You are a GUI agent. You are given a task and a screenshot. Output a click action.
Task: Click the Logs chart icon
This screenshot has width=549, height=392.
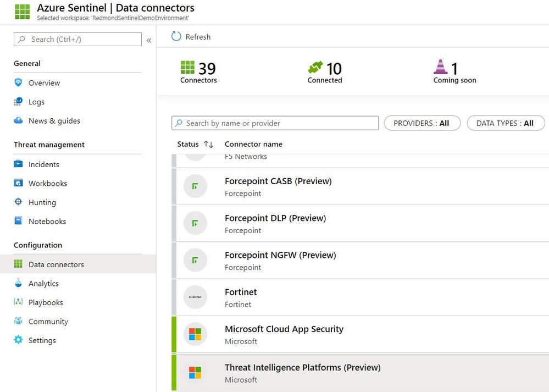pyautogui.click(x=18, y=102)
